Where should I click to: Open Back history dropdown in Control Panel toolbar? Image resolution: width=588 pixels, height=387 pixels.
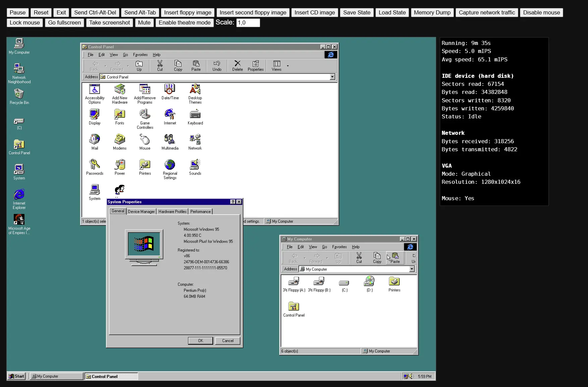(105, 66)
